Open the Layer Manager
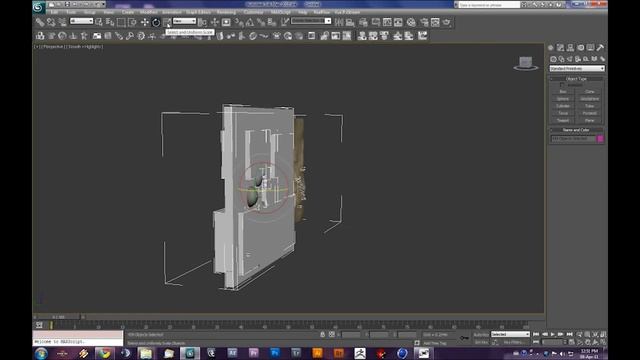Image resolution: width=640 pixels, height=360 pixels. coord(363,22)
